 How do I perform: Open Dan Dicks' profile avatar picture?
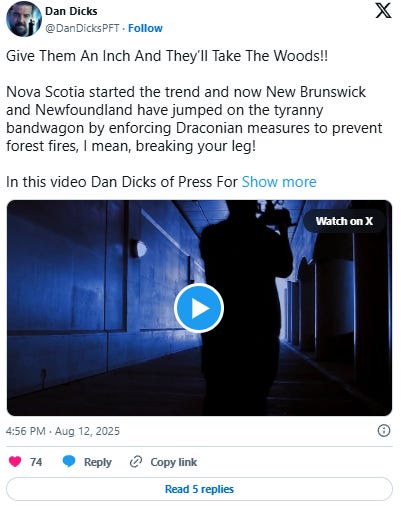coord(23,20)
